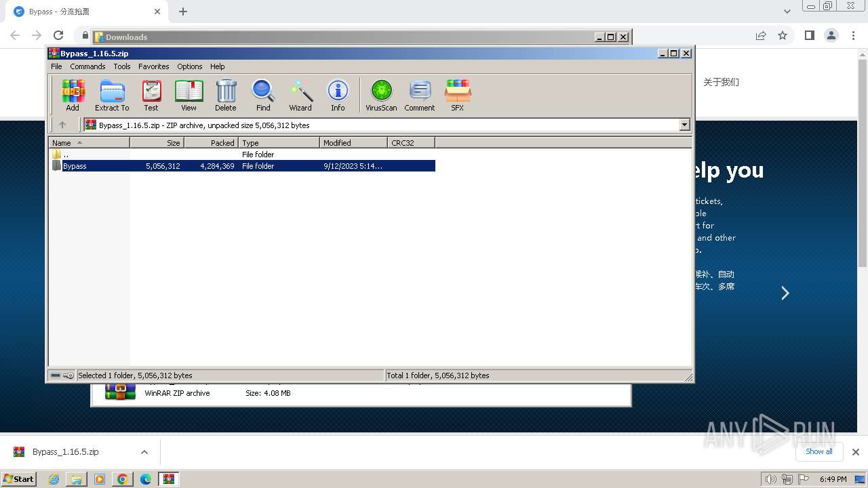Click the Extract To toolbar icon
Screen dimensions: 868x488
pos(112,95)
